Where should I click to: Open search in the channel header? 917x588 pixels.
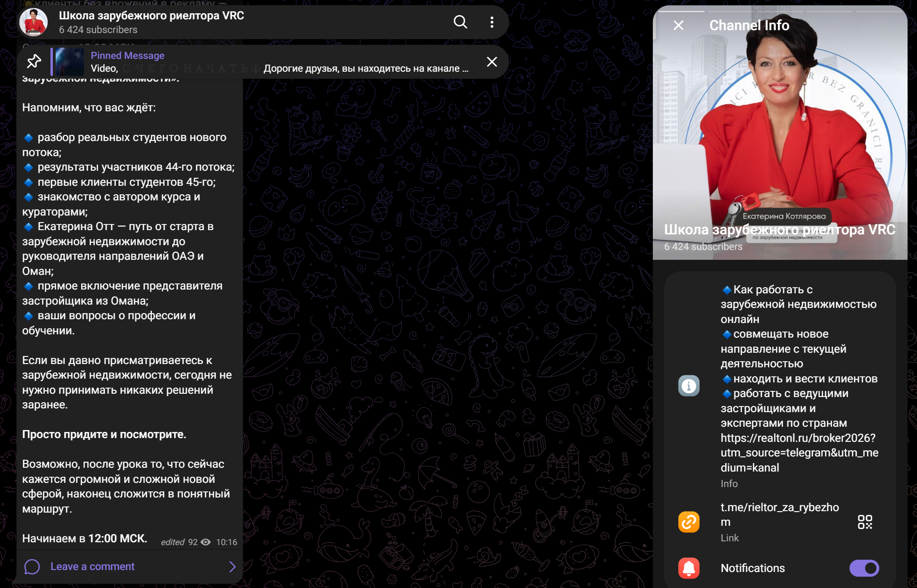460,22
